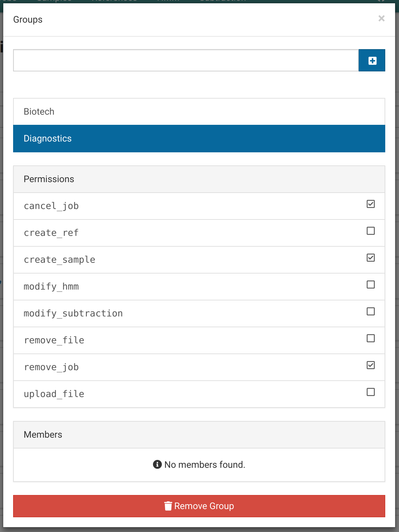Screen dimensions: 399x532
Task: Open the HMM navigation tab
Action: pyautogui.click(x=168, y=1)
